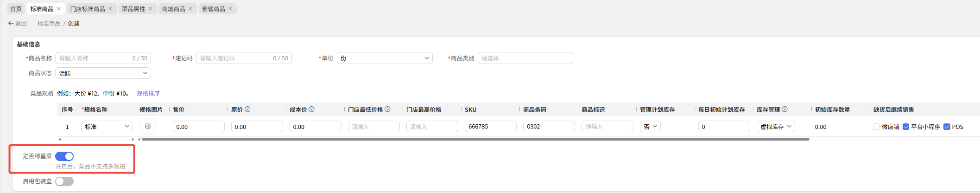Click the help icon beside 成本价

tap(311, 109)
